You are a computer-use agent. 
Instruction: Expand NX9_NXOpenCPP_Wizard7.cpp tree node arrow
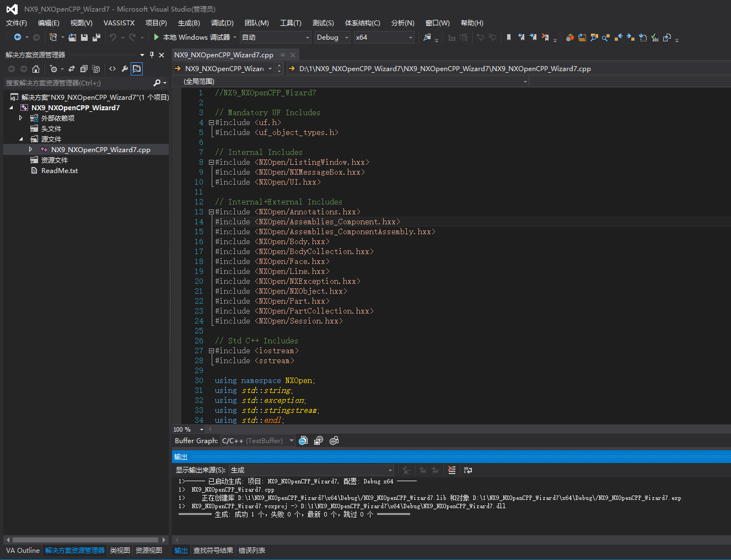pyautogui.click(x=31, y=149)
